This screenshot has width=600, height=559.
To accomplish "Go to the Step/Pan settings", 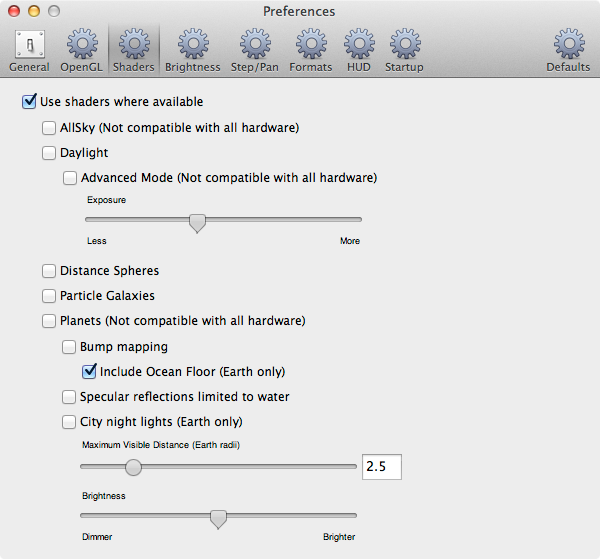I will tap(254, 50).
